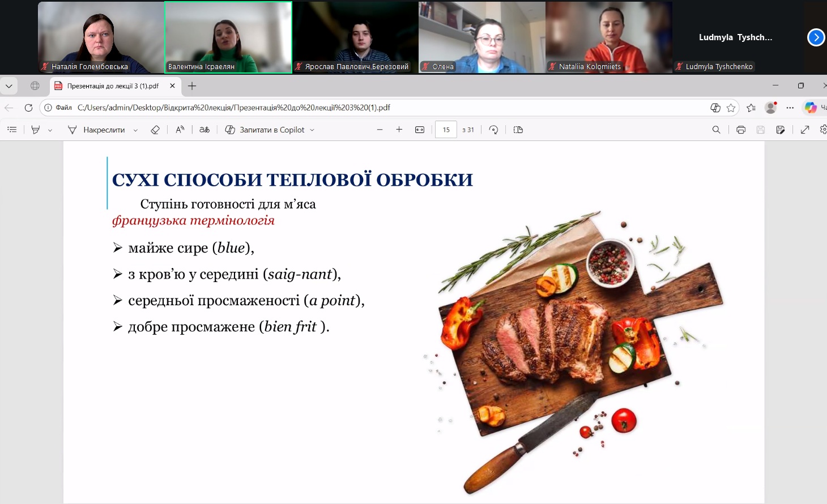
Task: Open the Favorites list icon
Action: (x=751, y=108)
